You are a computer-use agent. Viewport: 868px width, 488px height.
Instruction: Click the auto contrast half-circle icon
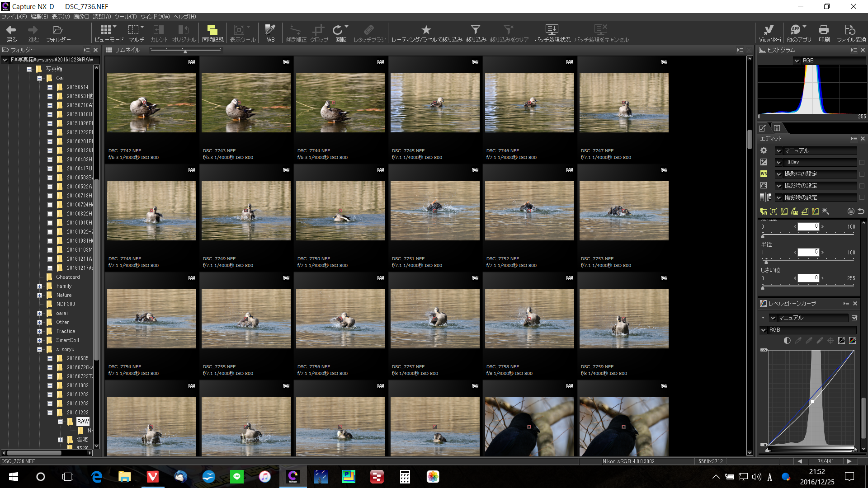coord(787,341)
